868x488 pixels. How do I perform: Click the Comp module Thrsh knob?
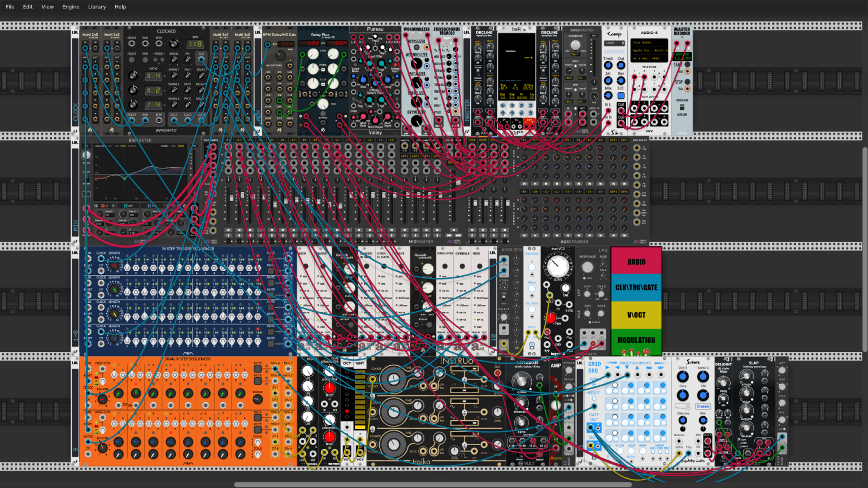(x=608, y=65)
